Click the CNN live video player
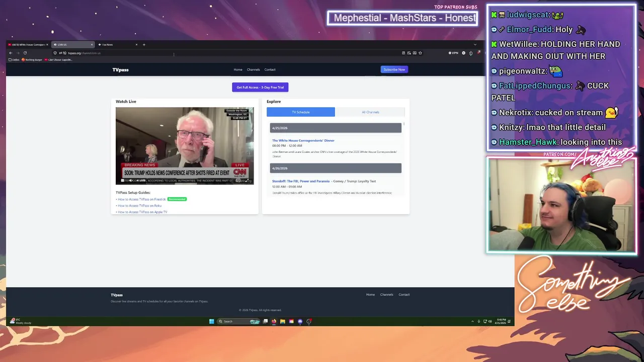The image size is (644, 362). tap(185, 145)
